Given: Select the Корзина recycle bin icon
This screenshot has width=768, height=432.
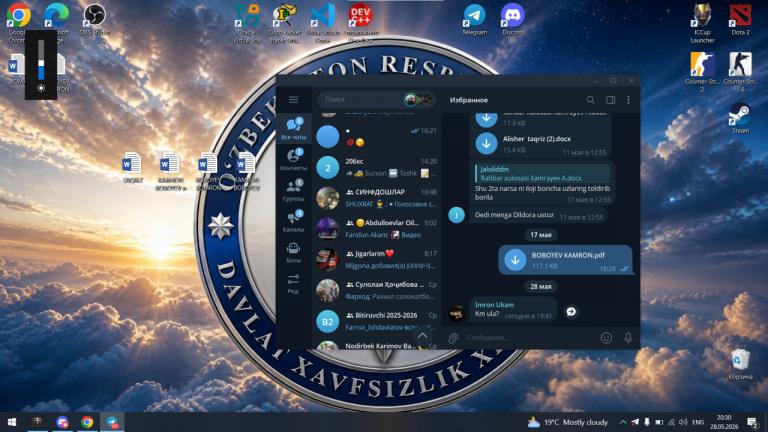Looking at the screenshot, I should click(x=740, y=364).
